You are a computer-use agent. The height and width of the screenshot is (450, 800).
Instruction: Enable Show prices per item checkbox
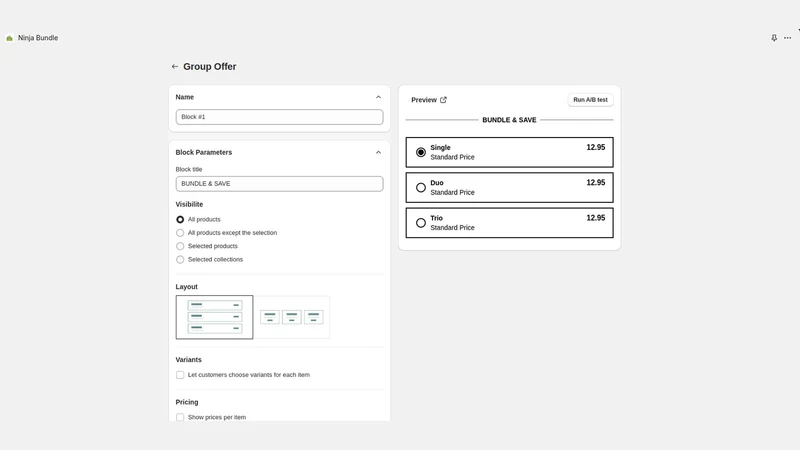[x=180, y=417]
